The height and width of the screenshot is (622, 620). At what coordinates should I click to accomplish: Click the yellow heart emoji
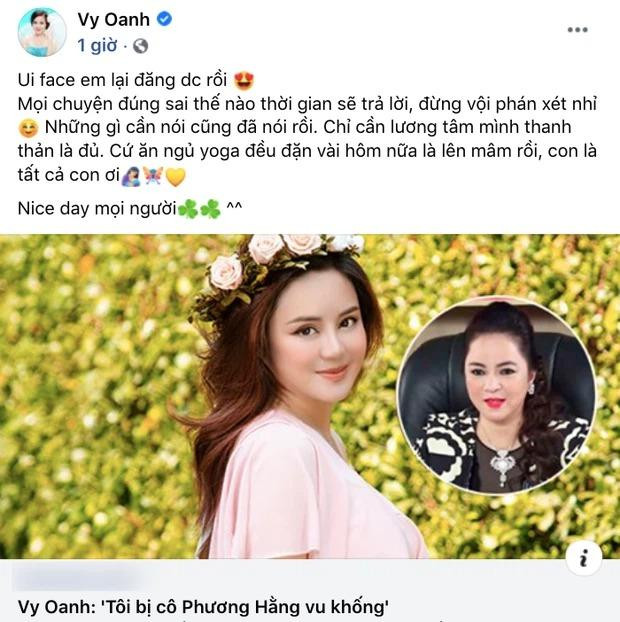click(x=175, y=177)
